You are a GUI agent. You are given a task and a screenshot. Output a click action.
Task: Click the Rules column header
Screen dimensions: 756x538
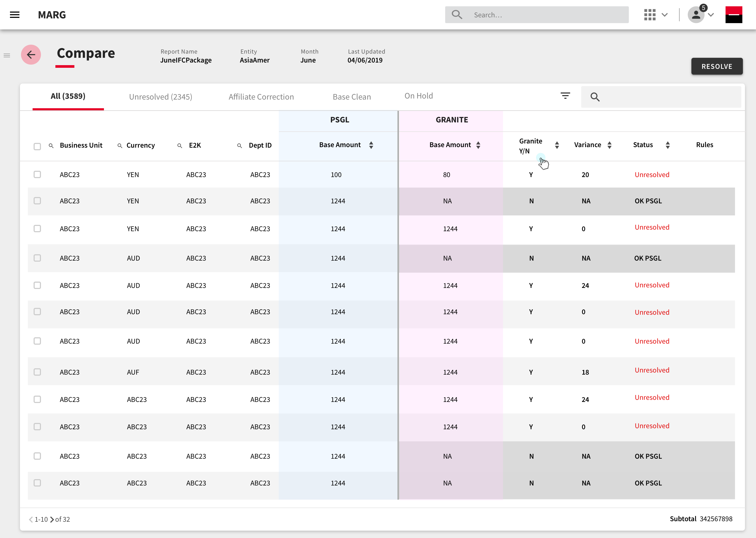(704, 145)
